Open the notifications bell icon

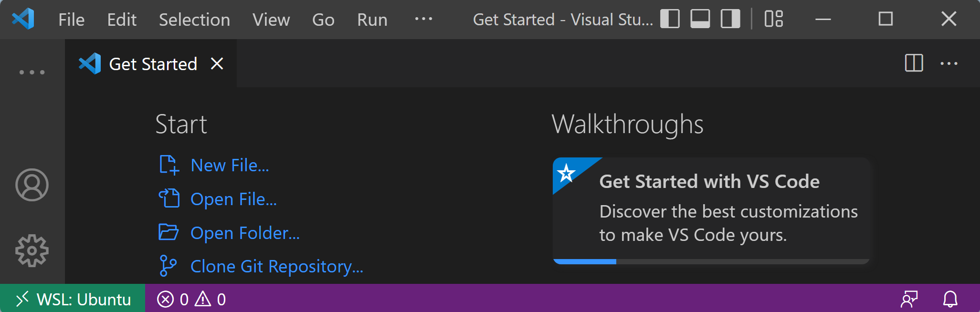950,299
